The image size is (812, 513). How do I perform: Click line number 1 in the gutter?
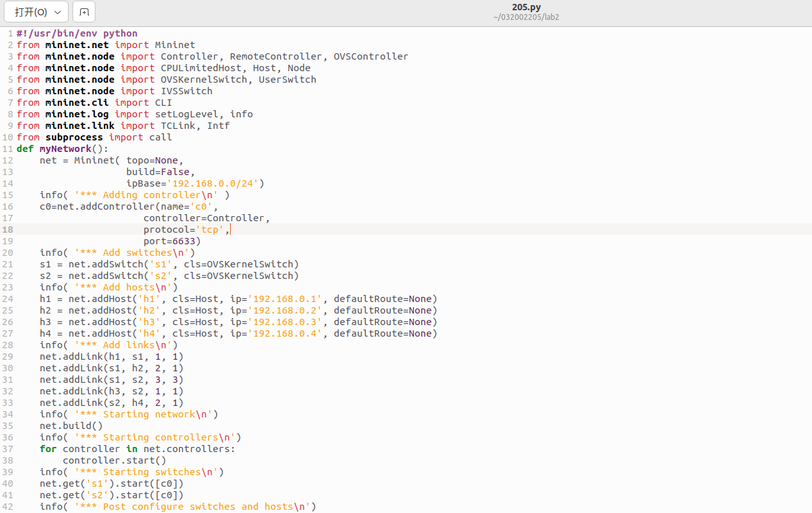coord(10,33)
